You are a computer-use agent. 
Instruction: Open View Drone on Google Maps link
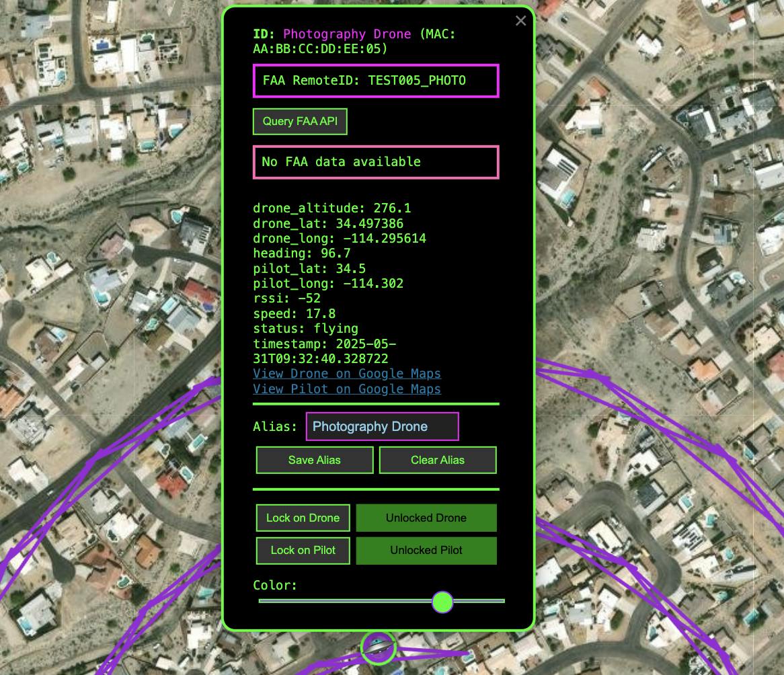tap(347, 374)
